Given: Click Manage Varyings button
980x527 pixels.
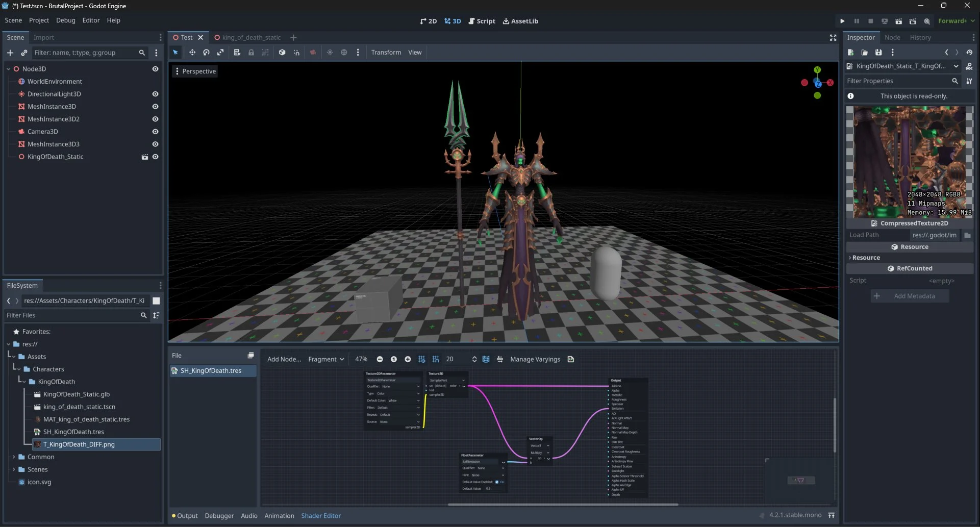Looking at the screenshot, I should [x=535, y=359].
